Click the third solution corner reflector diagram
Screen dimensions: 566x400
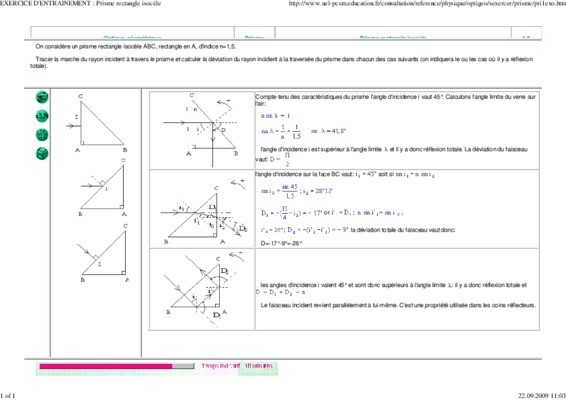point(202,289)
